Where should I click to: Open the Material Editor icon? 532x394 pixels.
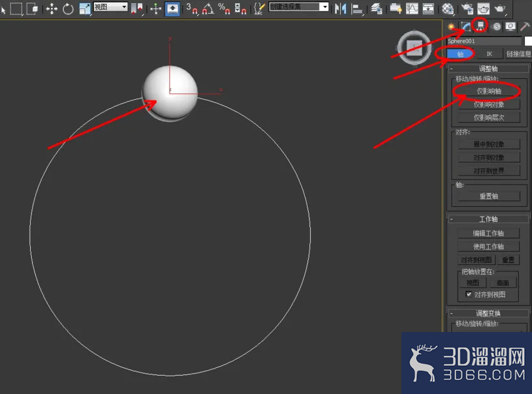click(448, 8)
